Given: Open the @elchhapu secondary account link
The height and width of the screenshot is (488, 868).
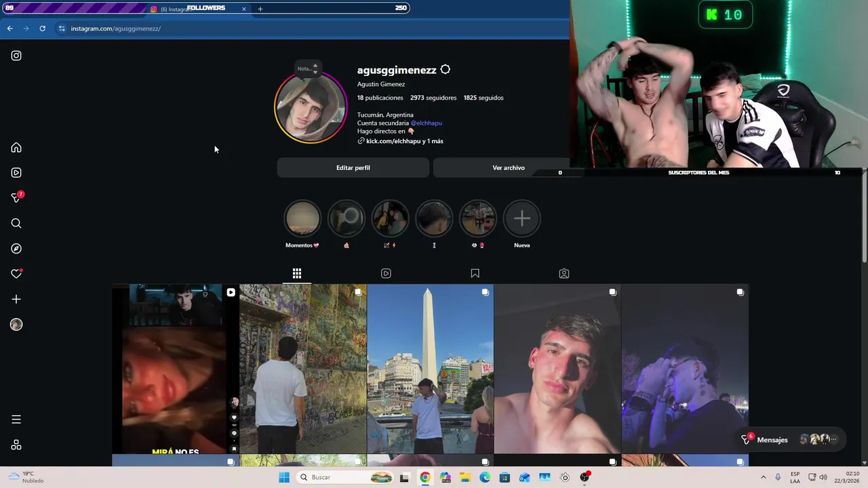Looking at the screenshot, I should pos(426,123).
